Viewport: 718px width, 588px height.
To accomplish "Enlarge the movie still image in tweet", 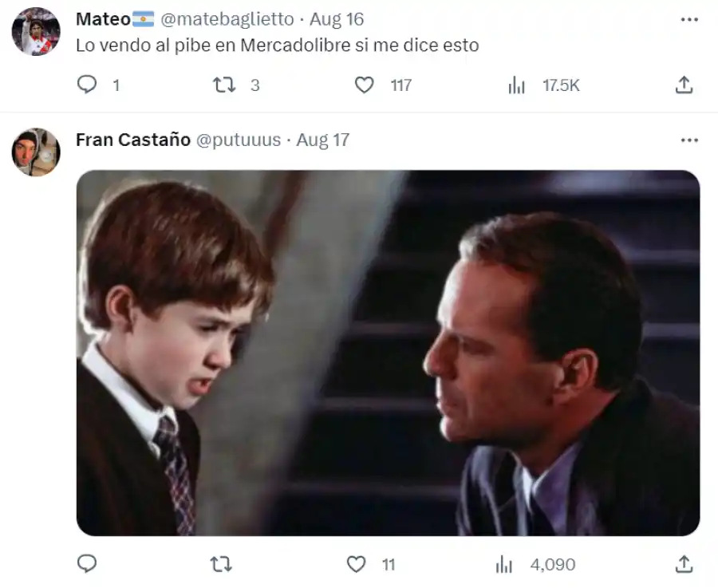I will (388, 352).
